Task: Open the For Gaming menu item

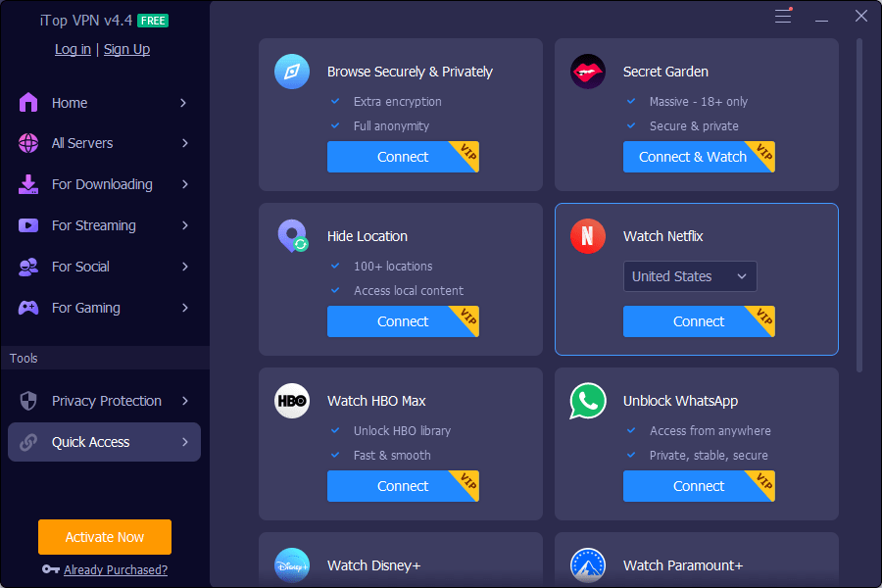Action: pyautogui.click(x=104, y=308)
